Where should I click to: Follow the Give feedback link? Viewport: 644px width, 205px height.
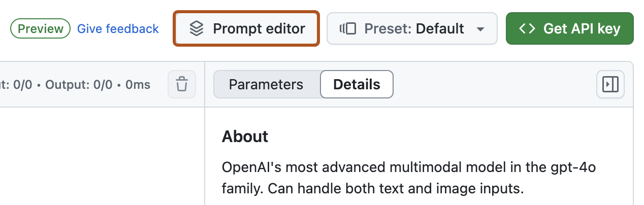118,28
